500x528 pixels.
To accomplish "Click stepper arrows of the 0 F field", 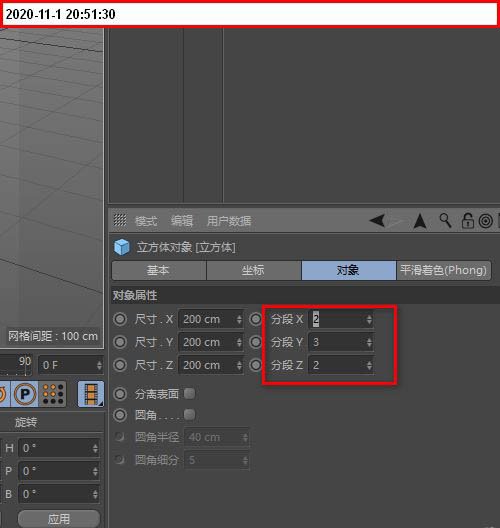I will tap(99, 365).
